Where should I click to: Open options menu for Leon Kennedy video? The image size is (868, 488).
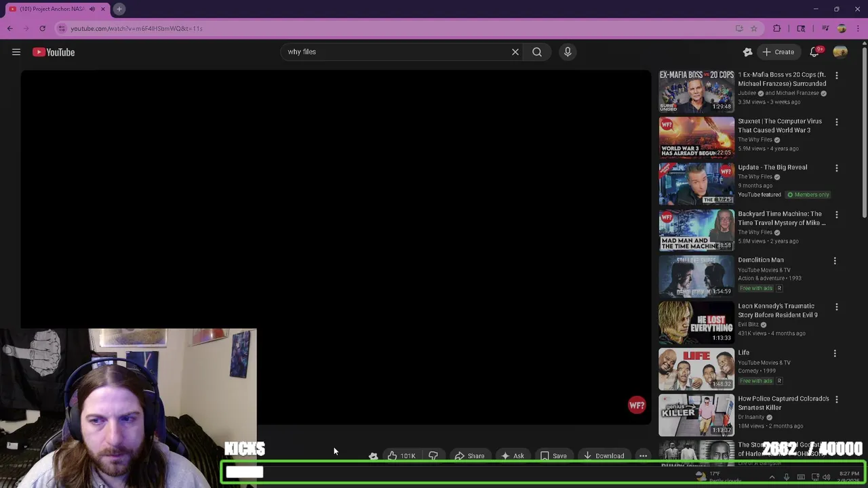[837, 307]
